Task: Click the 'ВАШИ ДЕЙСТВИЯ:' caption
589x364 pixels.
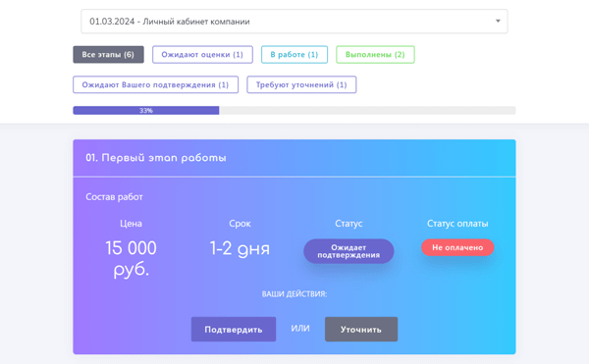Action: [x=294, y=293]
